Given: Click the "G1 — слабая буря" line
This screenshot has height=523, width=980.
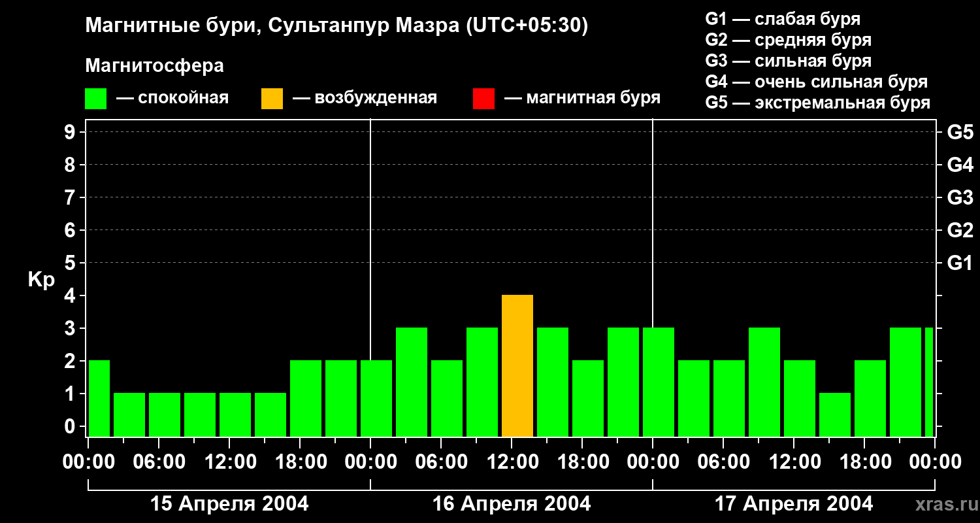Looking at the screenshot, I should point(783,19).
